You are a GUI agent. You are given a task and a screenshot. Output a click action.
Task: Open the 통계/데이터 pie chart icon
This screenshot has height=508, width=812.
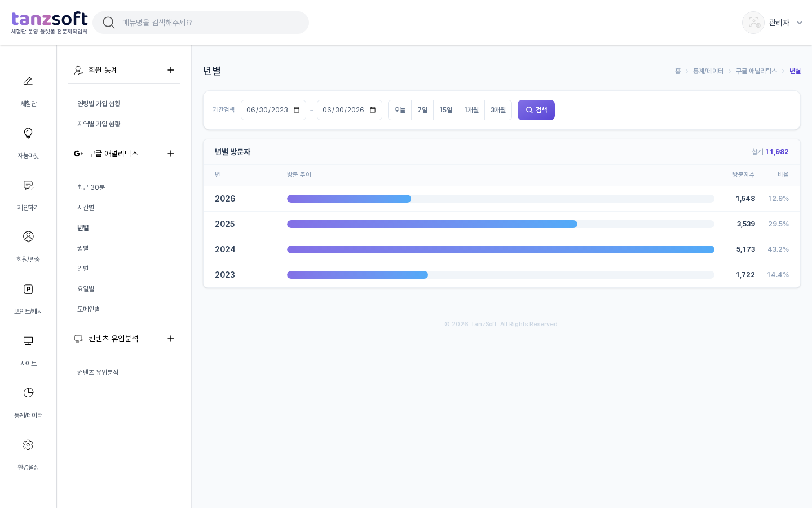28,392
